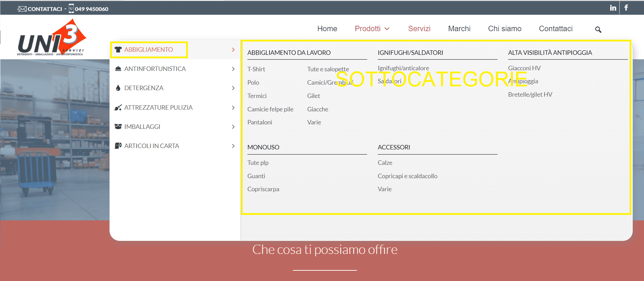Viewport: 644px width, 281px height.
Task: Expand the Imballaggi chevron arrow
Action: point(233,127)
